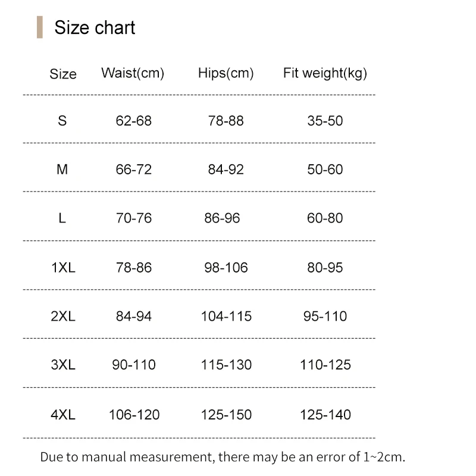Click the L size row label
The height and width of the screenshot is (476, 476).
62,218
